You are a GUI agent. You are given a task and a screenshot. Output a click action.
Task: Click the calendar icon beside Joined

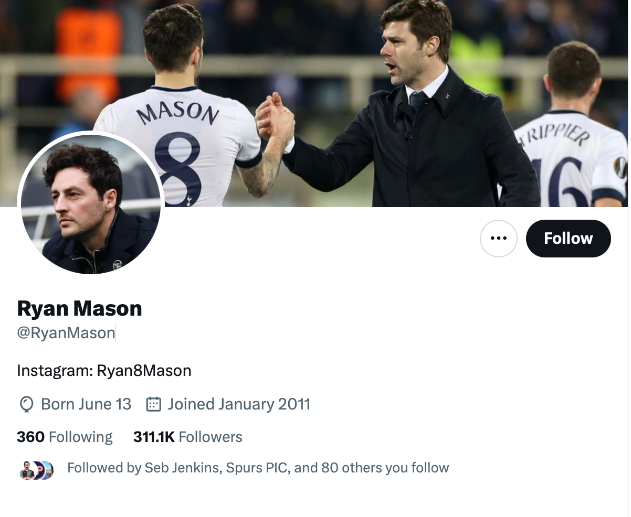pyautogui.click(x=154, y=405)
